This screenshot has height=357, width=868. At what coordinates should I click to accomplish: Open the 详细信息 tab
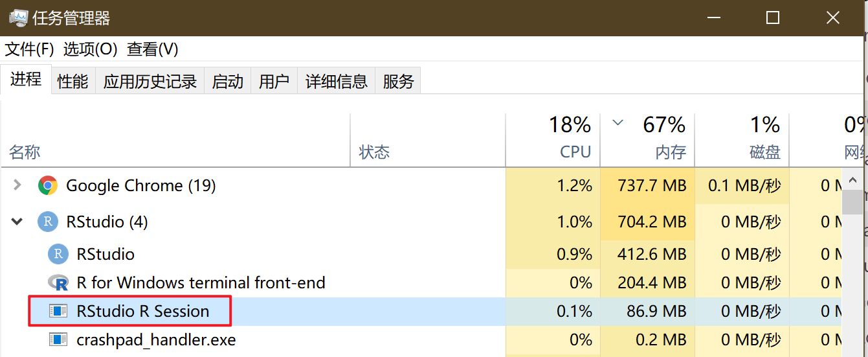point(336,82)
